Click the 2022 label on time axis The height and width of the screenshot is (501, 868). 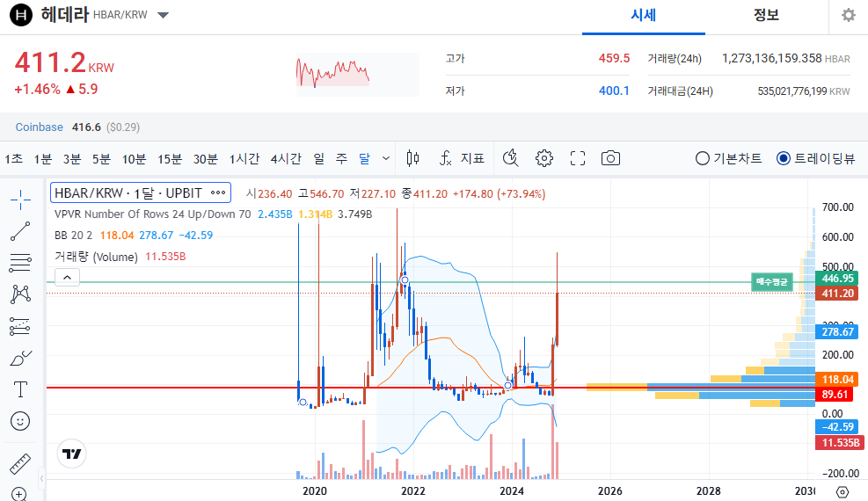tap(413, 491)
